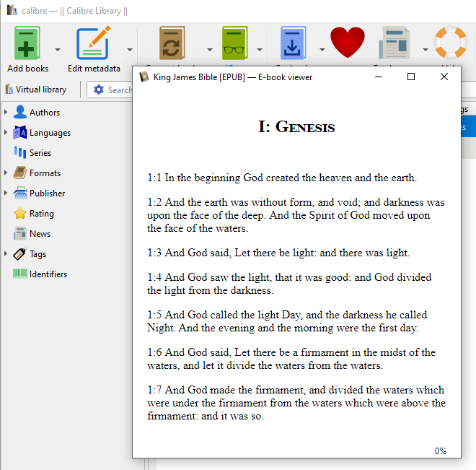Minimize the E-book viewer window
The width and height of the screenshot is (476, 470).
[379, 77]
